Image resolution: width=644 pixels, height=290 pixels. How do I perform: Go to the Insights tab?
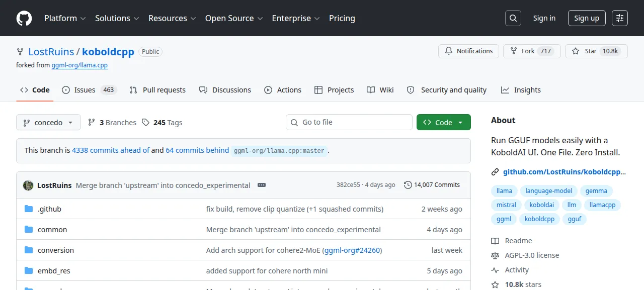(x=521, y=90)
